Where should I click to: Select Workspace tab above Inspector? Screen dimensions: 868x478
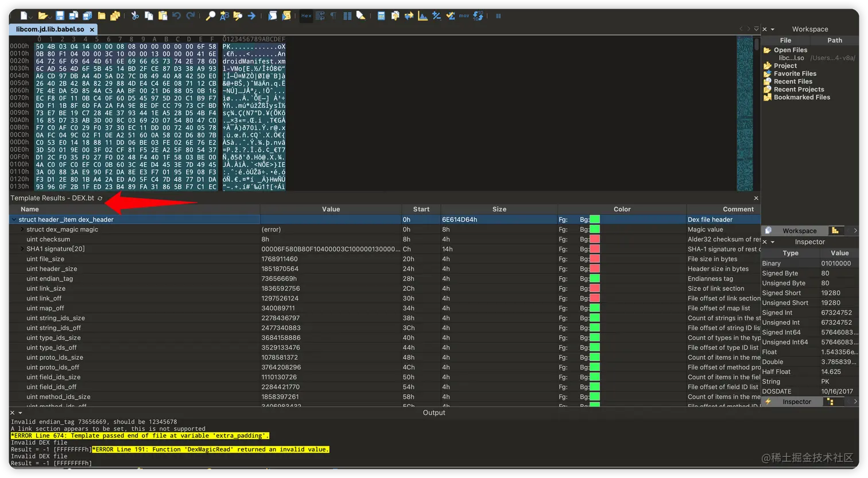click(x=795, y=231)
